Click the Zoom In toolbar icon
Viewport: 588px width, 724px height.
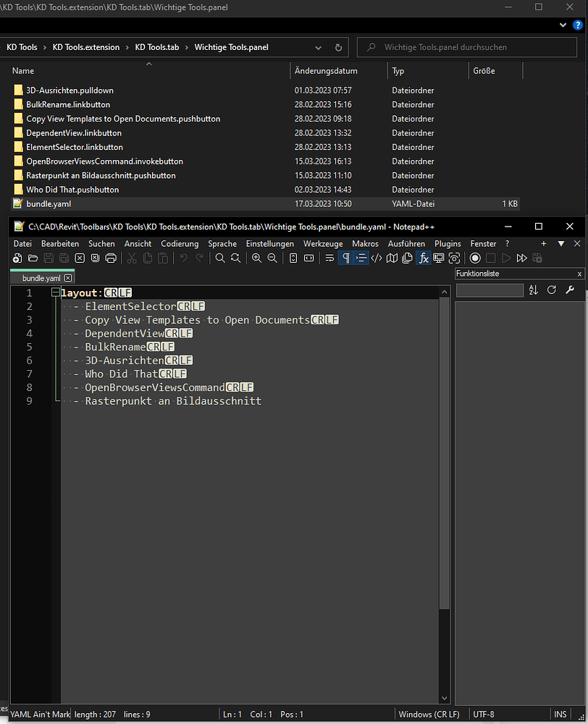pos(256,258)
